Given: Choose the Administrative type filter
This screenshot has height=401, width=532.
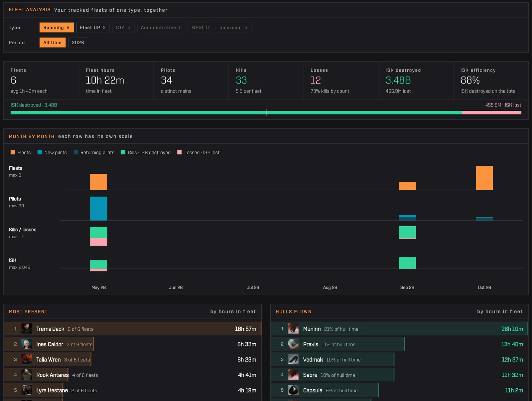Looking at the screenshot, I should 161,28.
